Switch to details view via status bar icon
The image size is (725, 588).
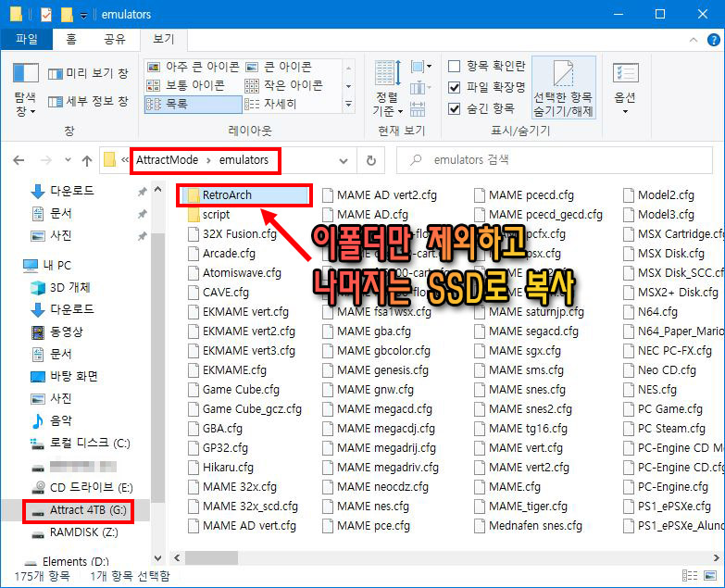(x=690, y=576)
